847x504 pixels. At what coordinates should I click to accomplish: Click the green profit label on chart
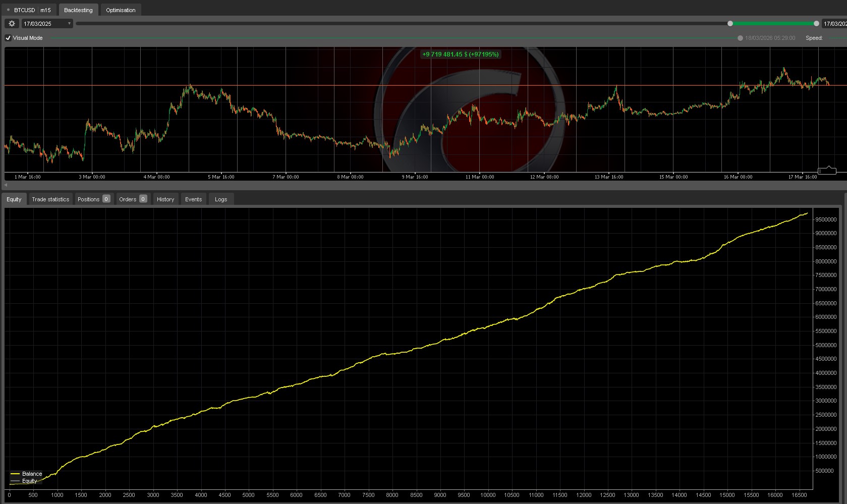click(460, 54)
